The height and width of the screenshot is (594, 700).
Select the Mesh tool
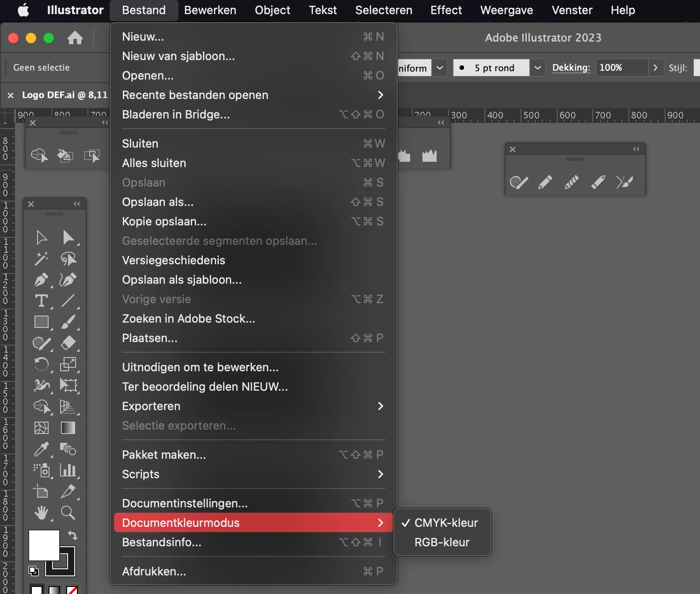tap(42, 428)
